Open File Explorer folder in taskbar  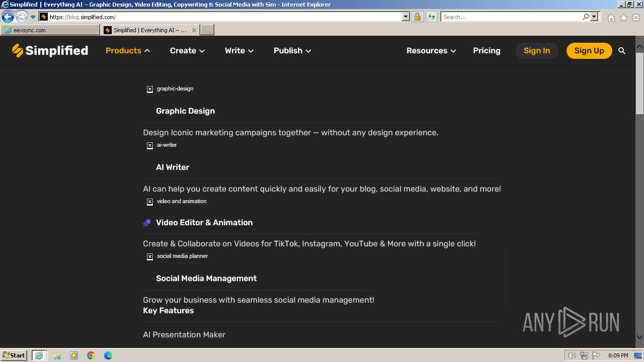pos(57,355)
